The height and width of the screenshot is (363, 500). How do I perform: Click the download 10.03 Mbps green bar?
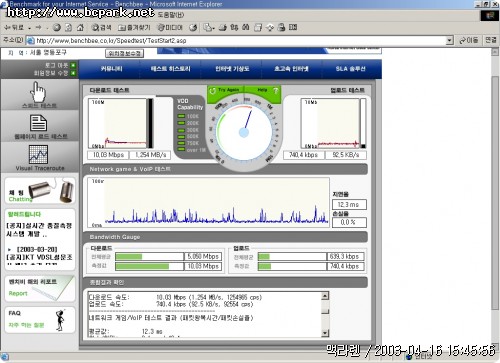click(x=142, y=266)
